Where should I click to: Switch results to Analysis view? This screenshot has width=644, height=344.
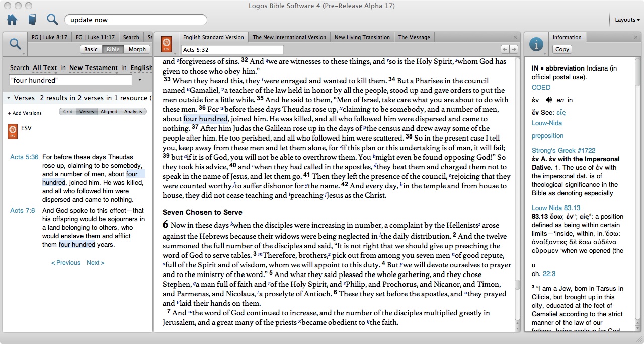click(133, 112)
